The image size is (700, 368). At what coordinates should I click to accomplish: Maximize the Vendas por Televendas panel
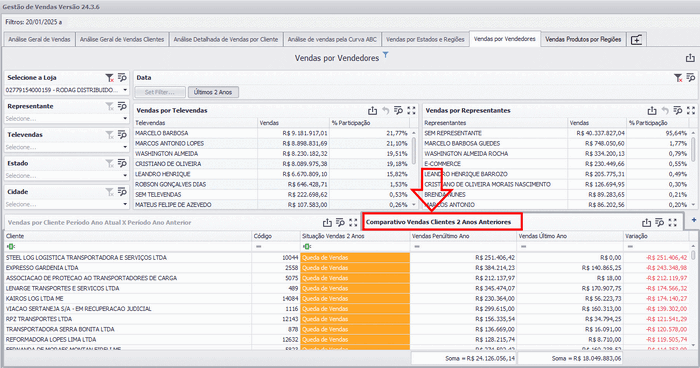tap(411, 110)
